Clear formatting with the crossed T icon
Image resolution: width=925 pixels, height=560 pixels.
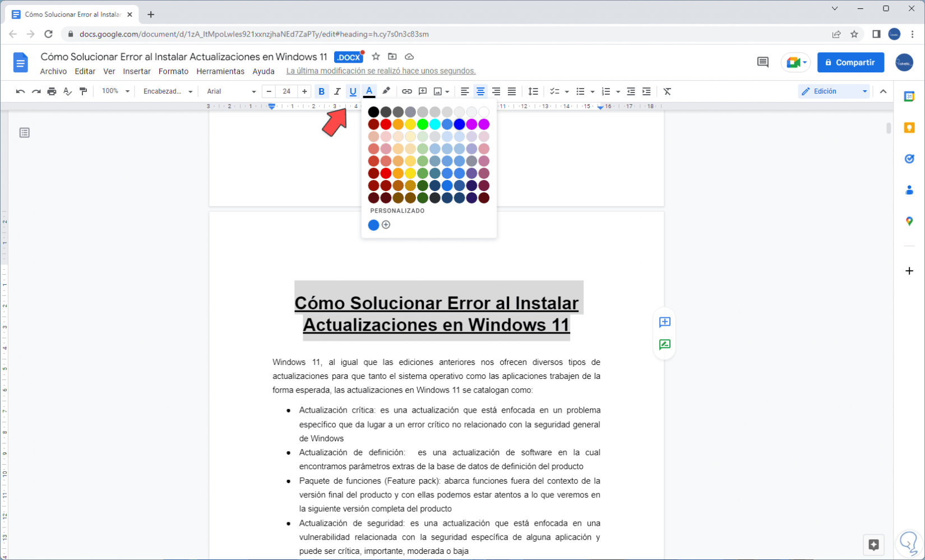coord(667,91)
